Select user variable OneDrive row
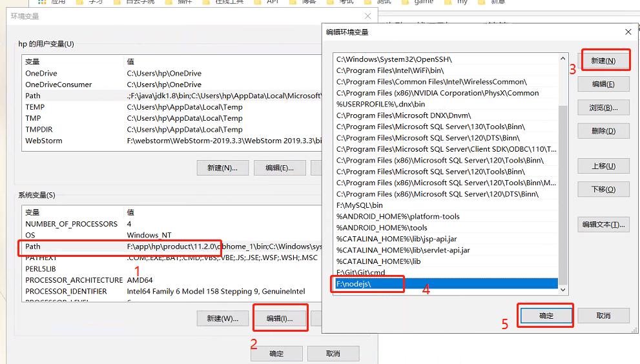This screenshot has height=364, width=640. [x=172, y=73]
